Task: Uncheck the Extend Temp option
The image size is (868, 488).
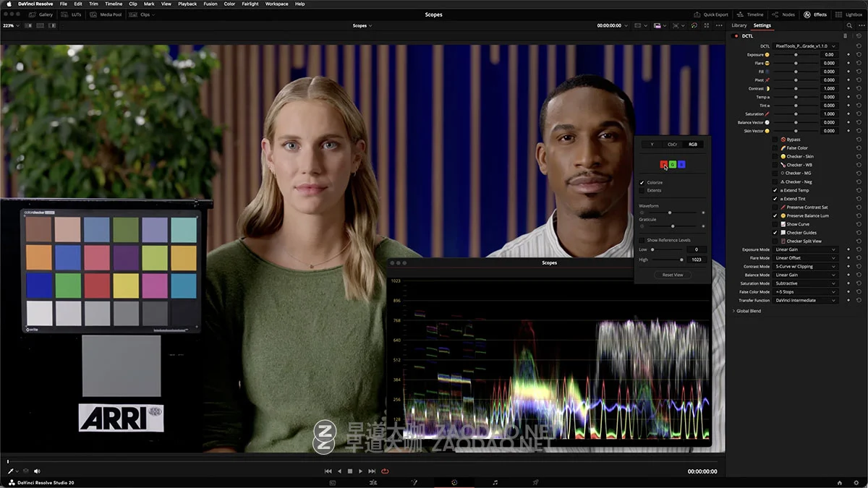Action: tap(775, 190)
